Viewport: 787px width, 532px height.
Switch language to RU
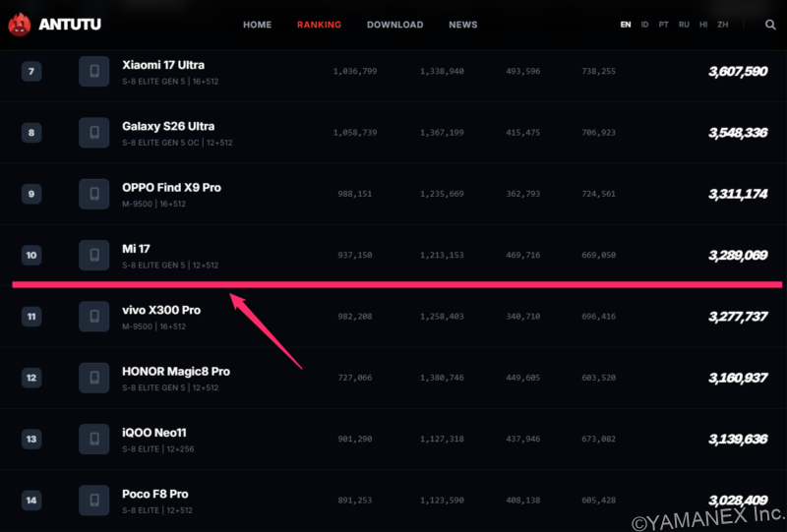[x=684, y=25]
